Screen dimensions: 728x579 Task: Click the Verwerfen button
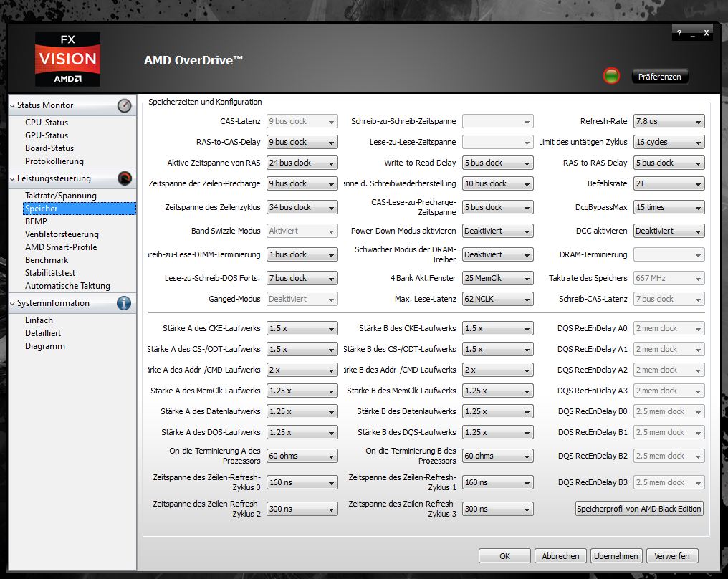(x=672, y=556)
